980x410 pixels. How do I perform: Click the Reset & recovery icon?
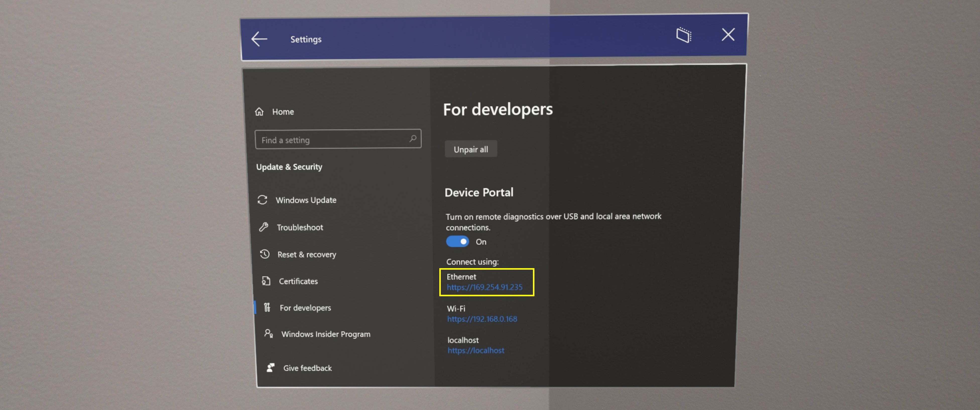(264, 254)
